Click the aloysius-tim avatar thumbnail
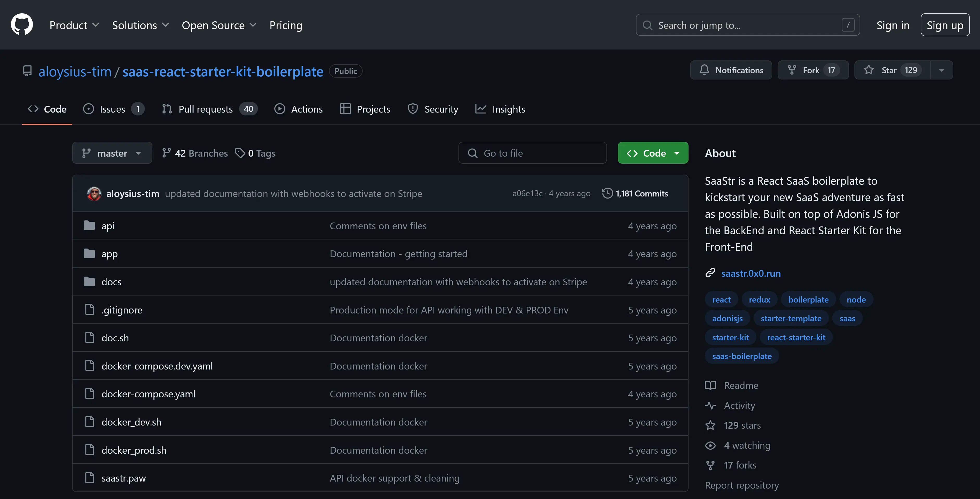The height and width of the screenshot is (499, 980). [94, 193]
